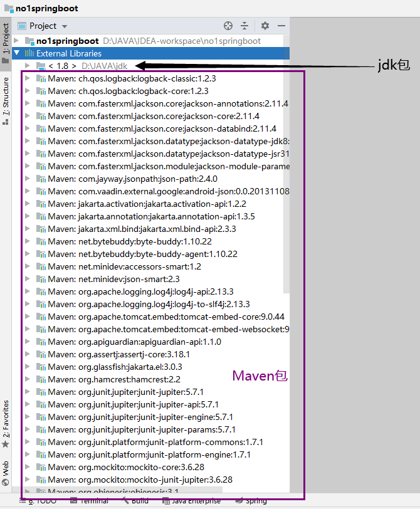Expand logback-core:1.2.3 library
Image resolution: width=420 pixels, height=509 pixels.
click(28, 91)
